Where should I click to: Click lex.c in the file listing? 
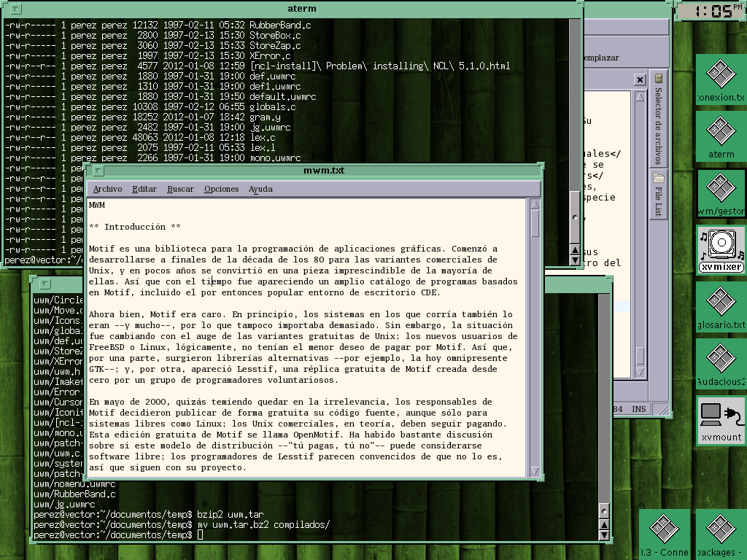[263, 138]
